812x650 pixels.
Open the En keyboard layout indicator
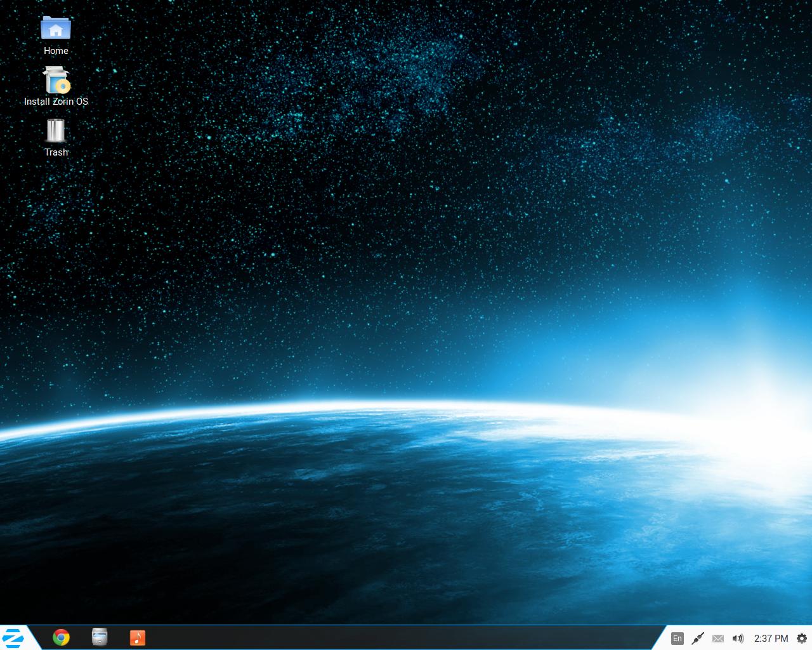678,639
